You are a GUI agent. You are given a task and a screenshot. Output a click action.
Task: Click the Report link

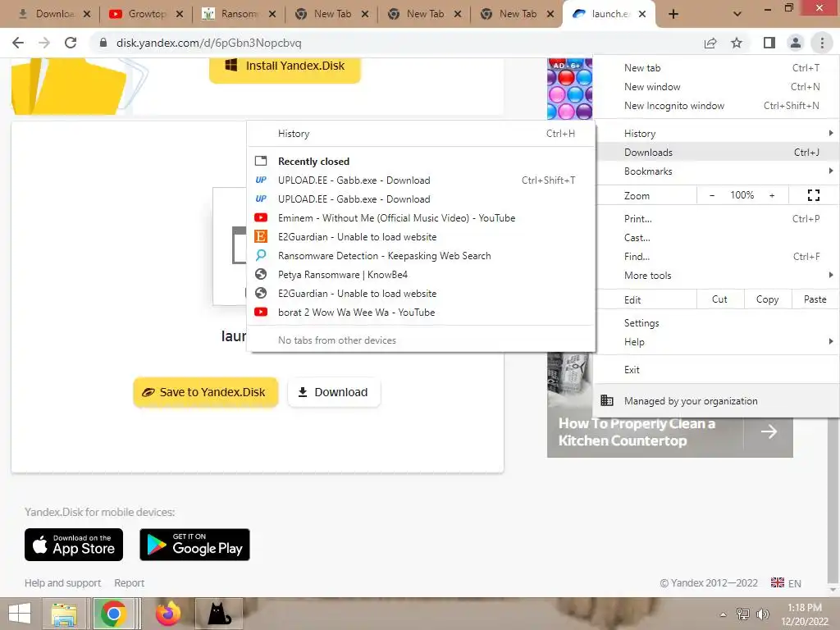click(129, 583)
